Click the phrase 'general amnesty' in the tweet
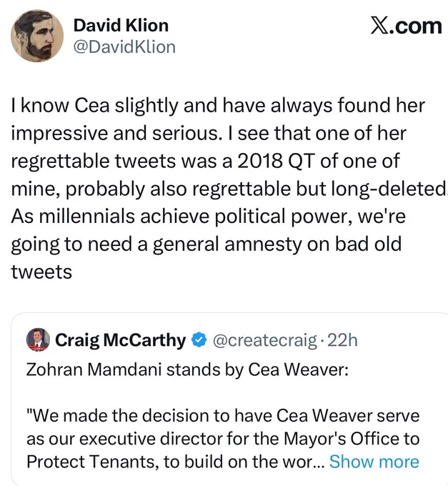Viewport: 448px width, 486px height. coord(227,244)
